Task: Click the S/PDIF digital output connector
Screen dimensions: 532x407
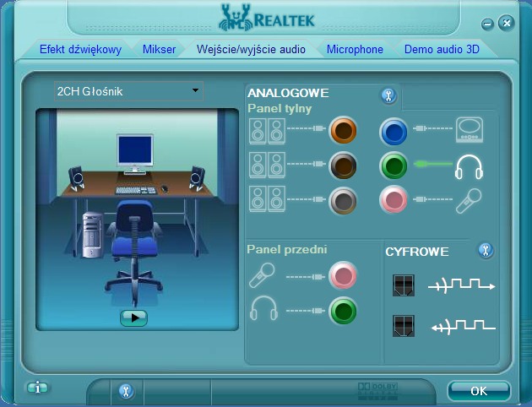Action: click(x=404, y=285)
